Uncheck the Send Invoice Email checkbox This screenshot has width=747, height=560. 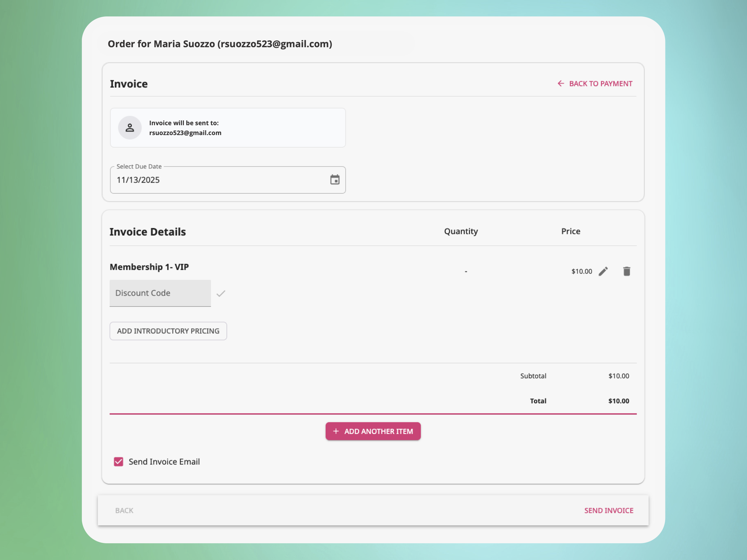point(119,462)
